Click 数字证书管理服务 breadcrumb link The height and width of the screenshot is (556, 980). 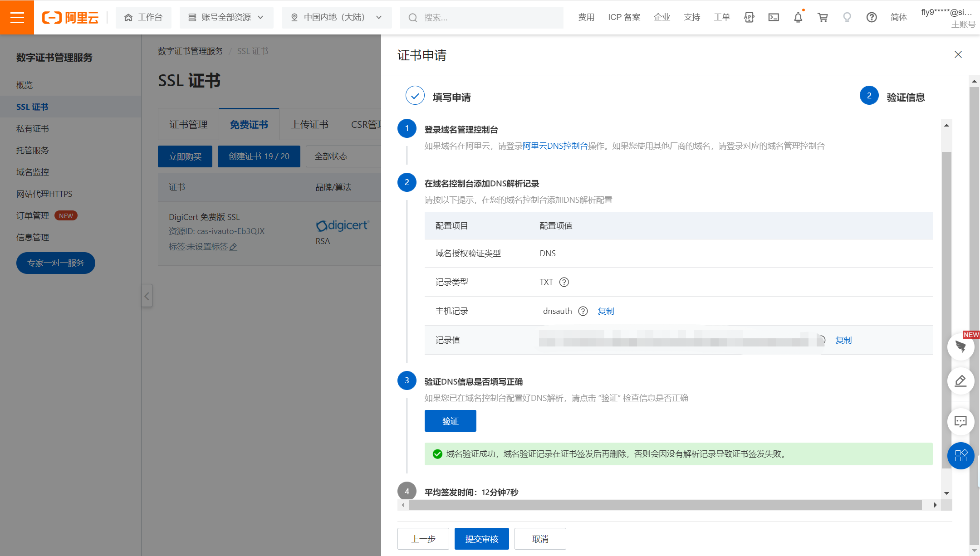click(x=191, y=51)
